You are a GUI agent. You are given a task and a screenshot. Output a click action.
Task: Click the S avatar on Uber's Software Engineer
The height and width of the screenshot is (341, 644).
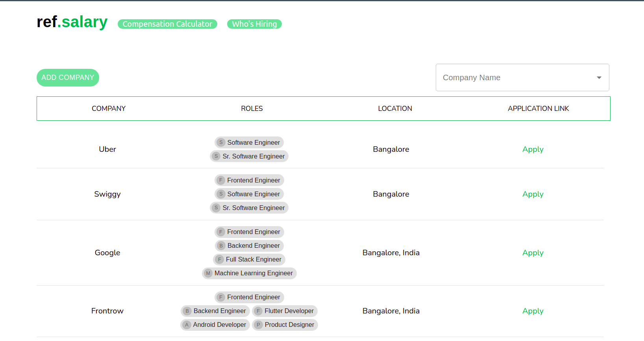(221, 142)
